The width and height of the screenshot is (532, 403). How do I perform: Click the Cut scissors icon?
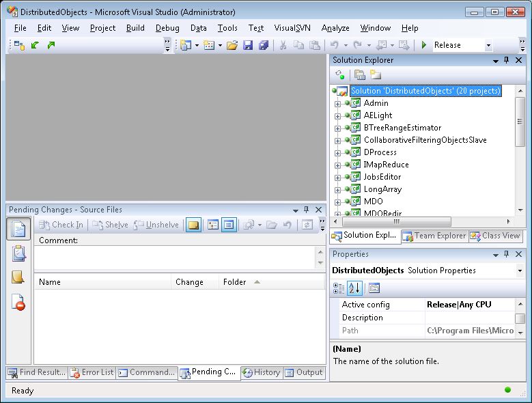283,45
